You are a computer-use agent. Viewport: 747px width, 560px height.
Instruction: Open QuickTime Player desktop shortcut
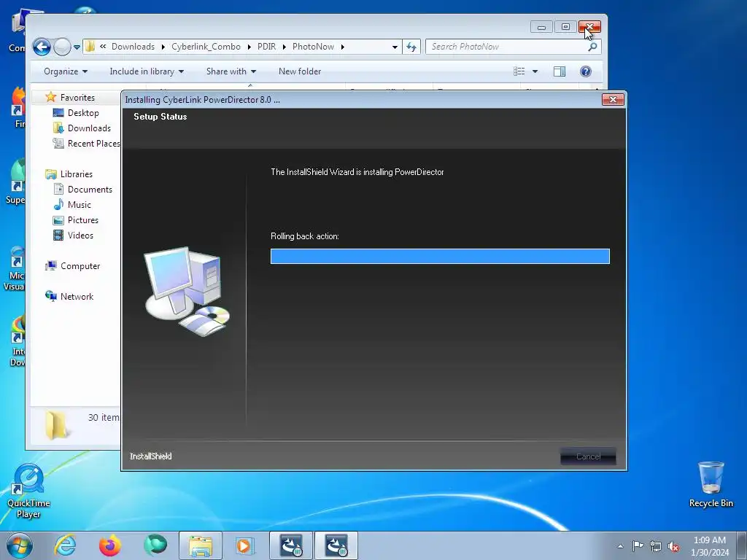click(x=28, y=491)
